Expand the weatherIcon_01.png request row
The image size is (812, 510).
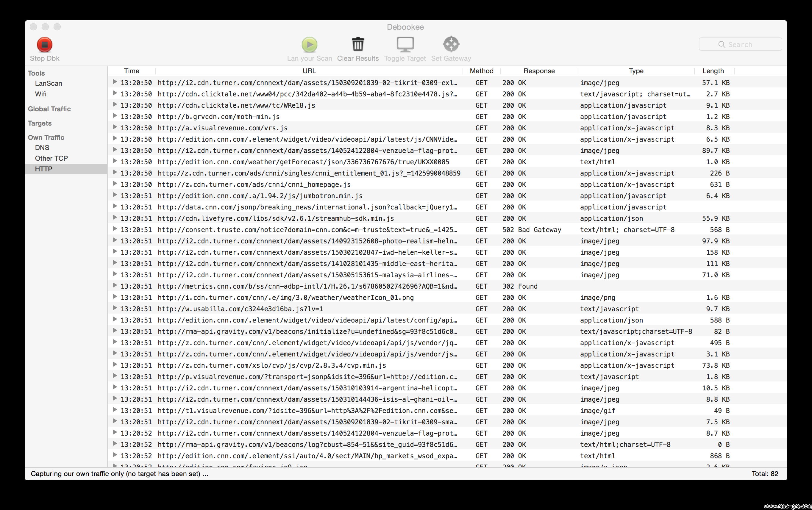tap(115, 297)
